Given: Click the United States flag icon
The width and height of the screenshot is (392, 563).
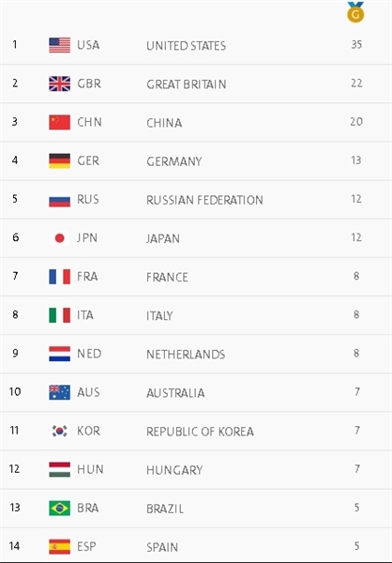Looking at the screenshot, I should click(60, 45).
